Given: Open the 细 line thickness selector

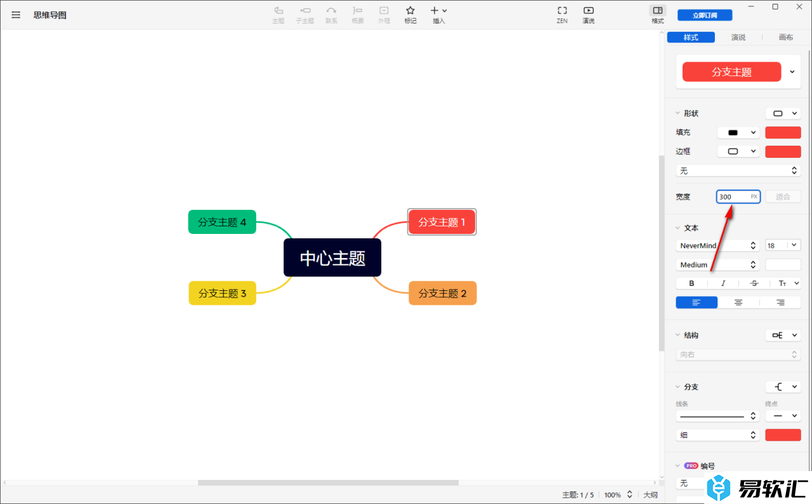Looking at the screenshot, I should [717, 435].
